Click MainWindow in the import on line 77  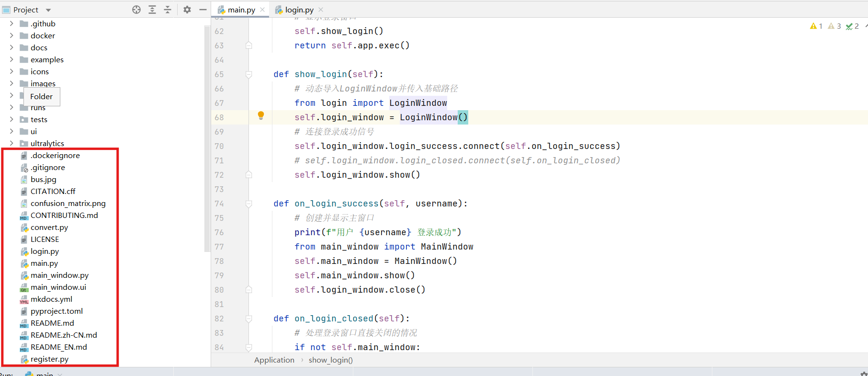point(447,247)
